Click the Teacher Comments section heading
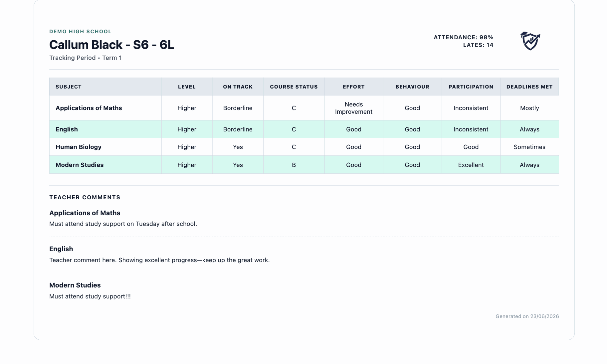The height and width of the screenshot is (364, 607). (85, 198)
